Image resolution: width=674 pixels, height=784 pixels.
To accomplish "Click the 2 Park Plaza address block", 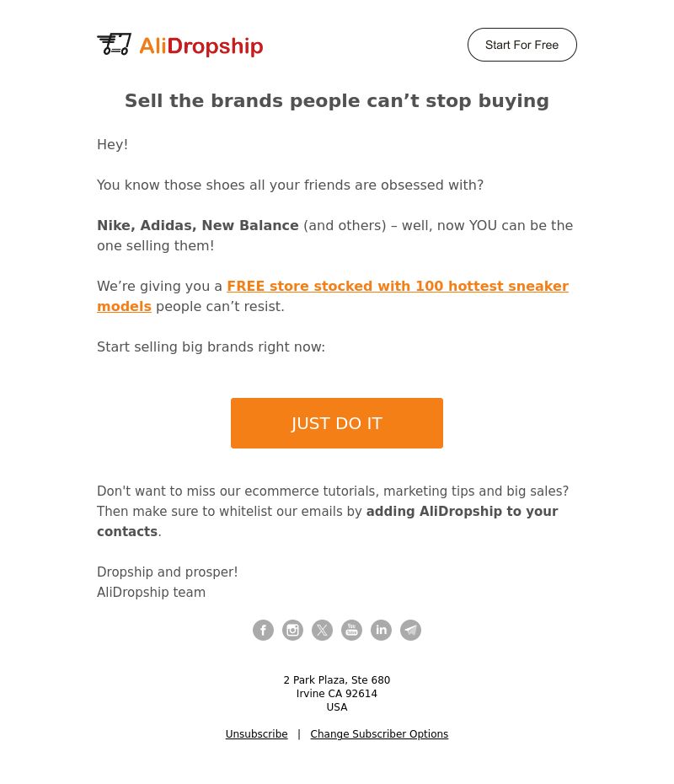I will (337, 694).
